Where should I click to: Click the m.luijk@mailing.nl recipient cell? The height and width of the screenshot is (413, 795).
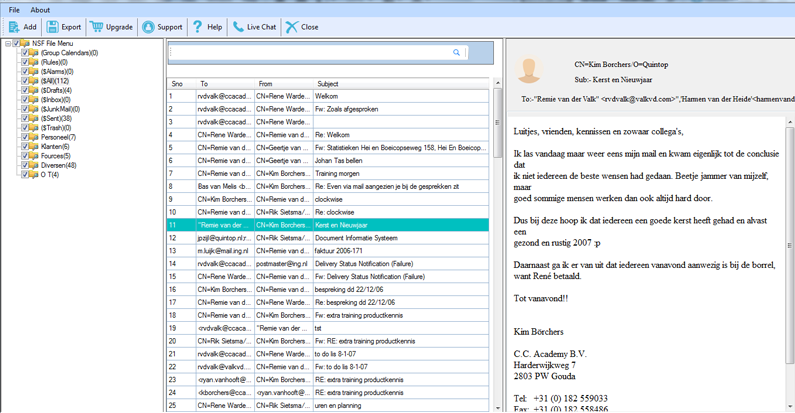tap(225, 251)
